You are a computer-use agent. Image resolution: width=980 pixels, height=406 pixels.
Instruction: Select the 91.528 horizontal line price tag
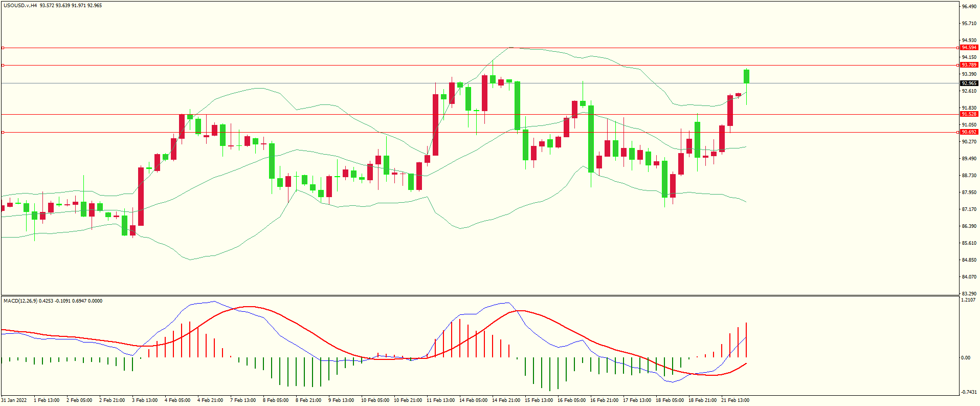click(x=969, y=114)
